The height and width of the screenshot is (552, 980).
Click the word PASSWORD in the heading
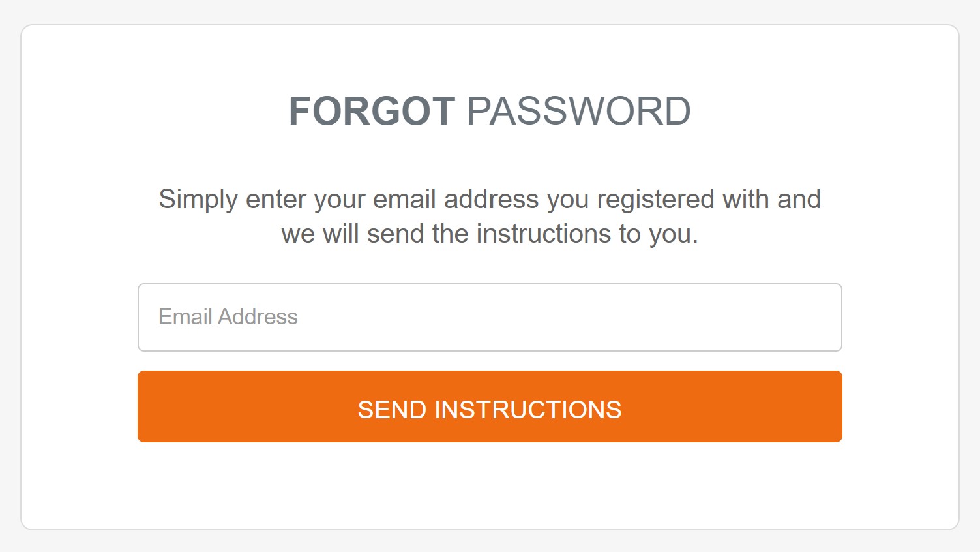(x=578, y=111)
